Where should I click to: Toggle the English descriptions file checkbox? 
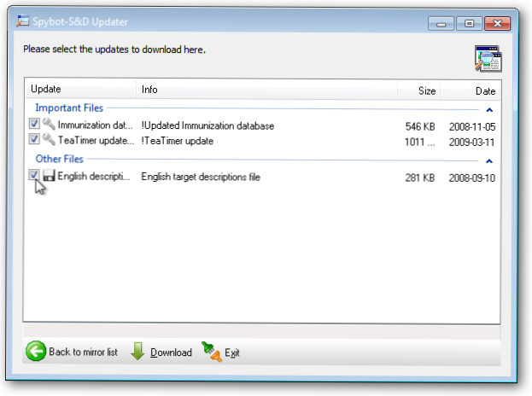[x=34, y=177]
